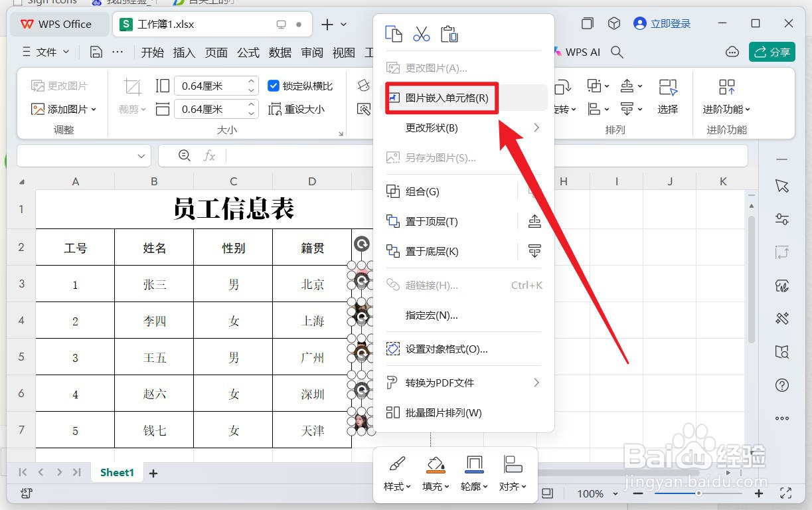Switch to the Formulas ribbon tab
Screen dimensions: 812x510
coord(248,52)
